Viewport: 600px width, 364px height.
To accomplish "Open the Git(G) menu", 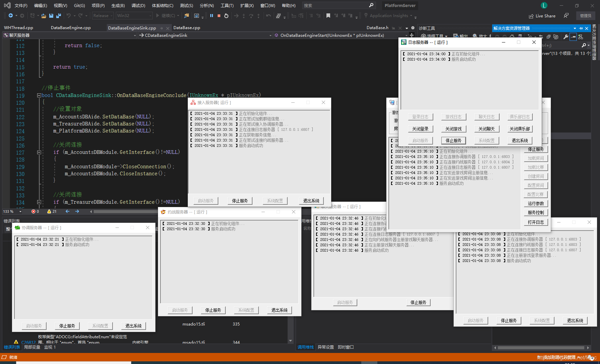I will click(79, 6).
